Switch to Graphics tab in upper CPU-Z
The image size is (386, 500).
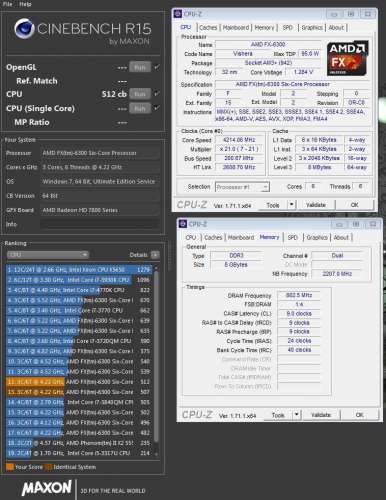pos(312,28)
